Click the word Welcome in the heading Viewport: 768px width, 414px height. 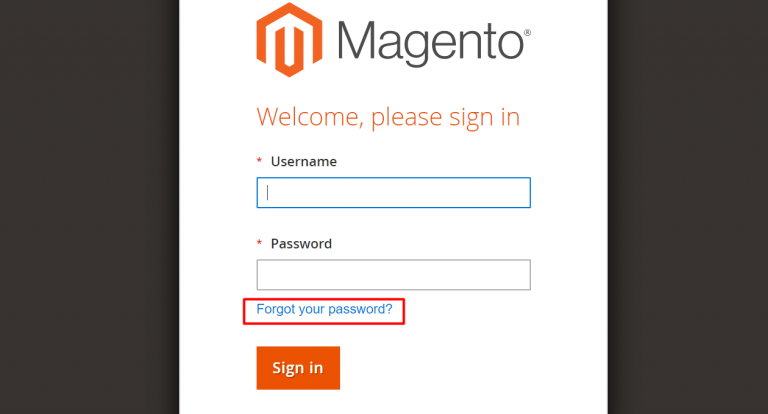(x=311, y=118)
